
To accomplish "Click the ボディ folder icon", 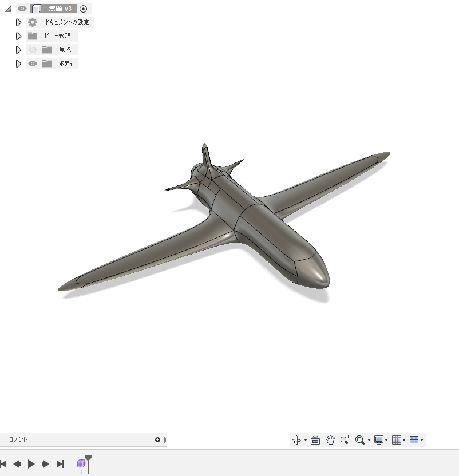I will [x=47, y=64].
